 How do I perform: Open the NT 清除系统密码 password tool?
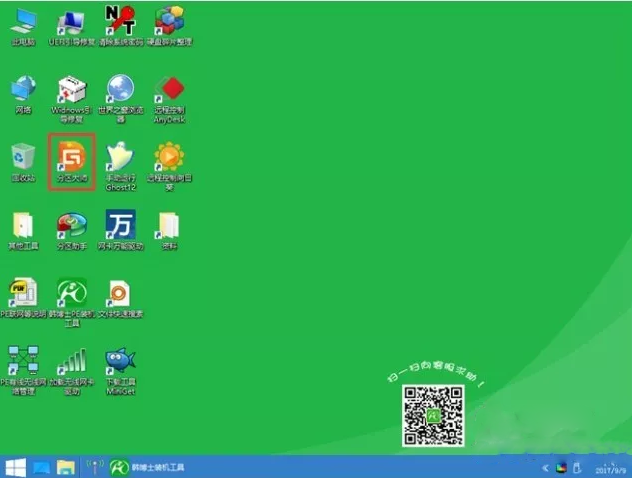[x=120, y=22]
